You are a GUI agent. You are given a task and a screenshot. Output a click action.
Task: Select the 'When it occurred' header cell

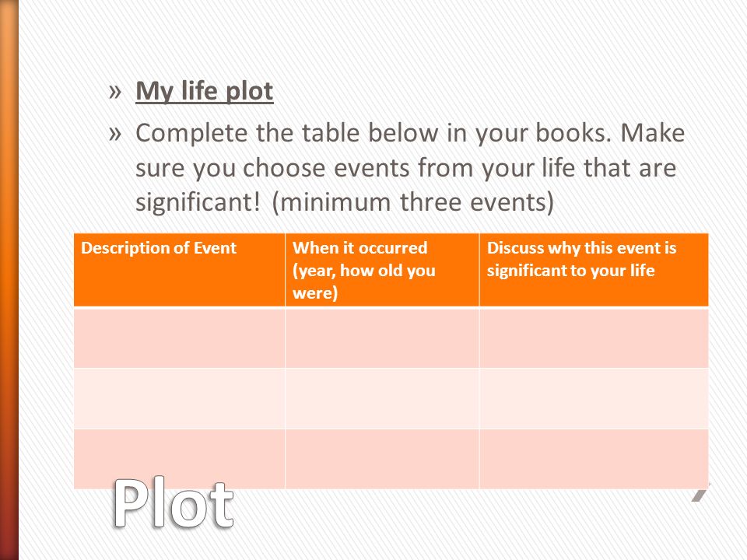[x=382, y=270]
